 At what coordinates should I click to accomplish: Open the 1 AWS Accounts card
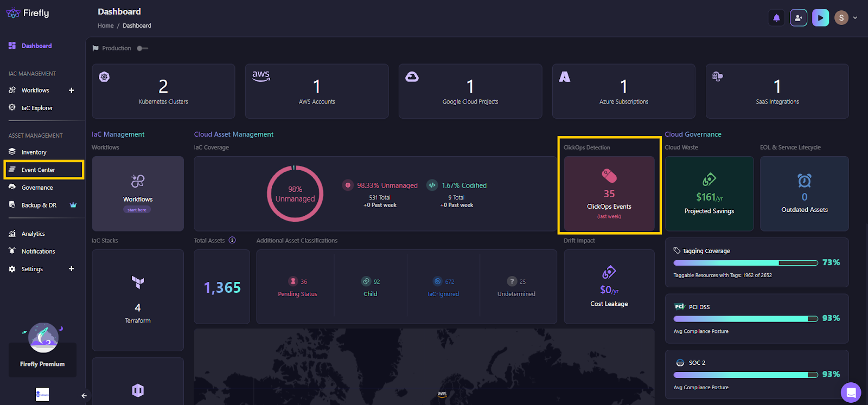click(x=317, y=91)
